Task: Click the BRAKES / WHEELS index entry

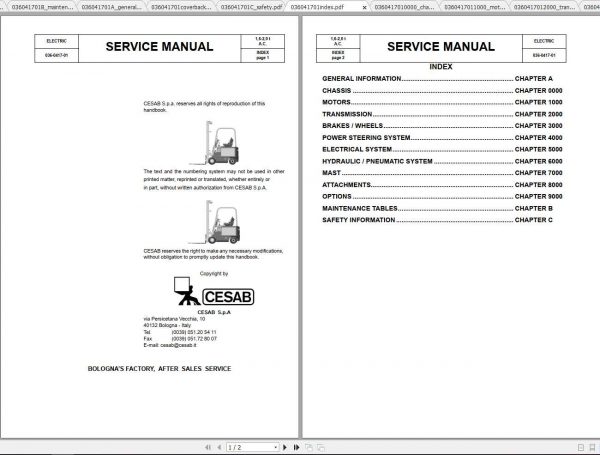Action: (x=442, y=126)
